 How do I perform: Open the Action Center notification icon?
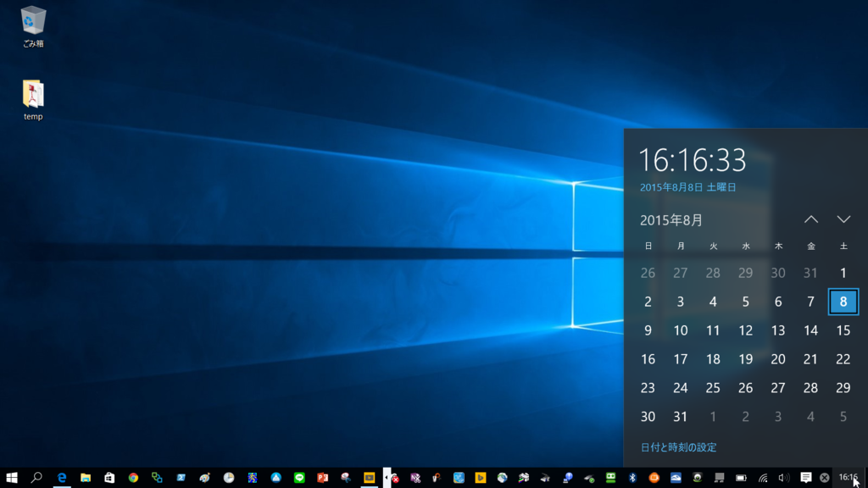click(805, 478)
